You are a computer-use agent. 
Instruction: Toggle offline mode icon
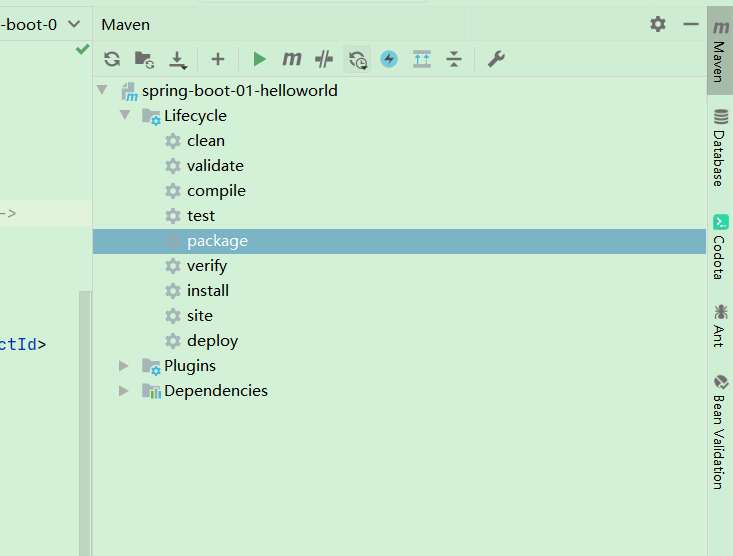[x=324, y=59]
